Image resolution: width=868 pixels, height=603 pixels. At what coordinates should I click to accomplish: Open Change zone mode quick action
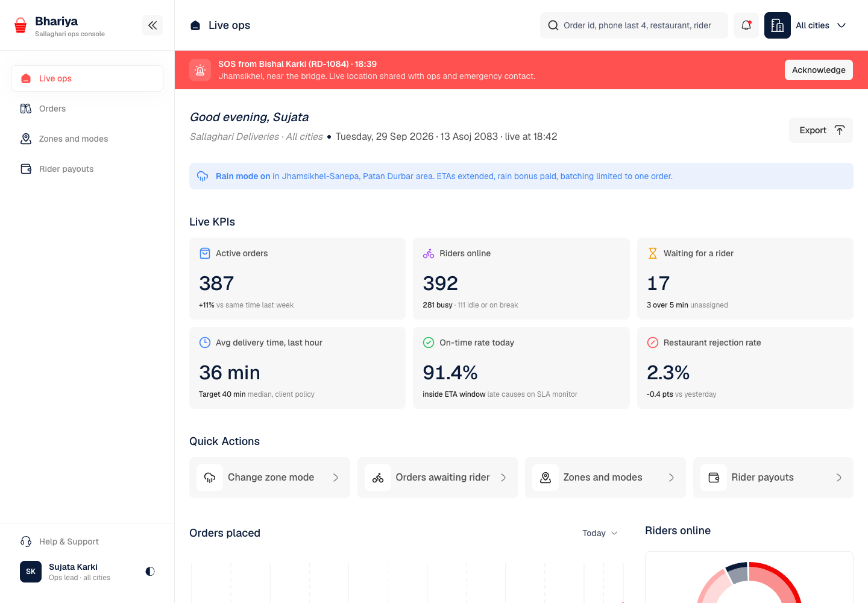[269, 478]
